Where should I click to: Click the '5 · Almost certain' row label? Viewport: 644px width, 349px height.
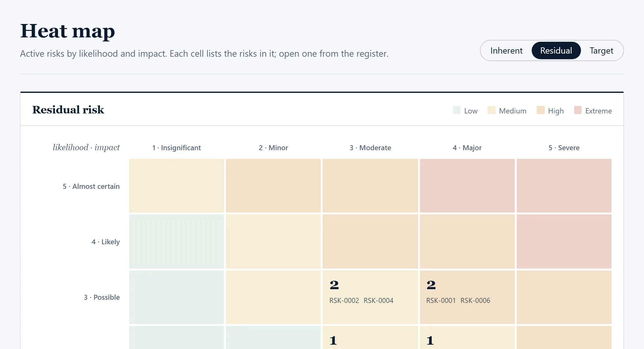point(91,186)
